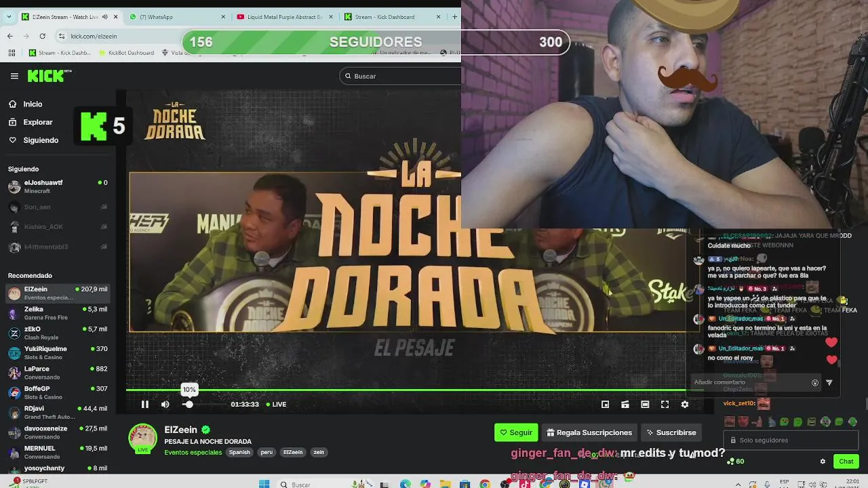The width and height of the screenshot is (868, 488).
Task: Click send arrow beside Añadir comentario
Action: [829, 382]
